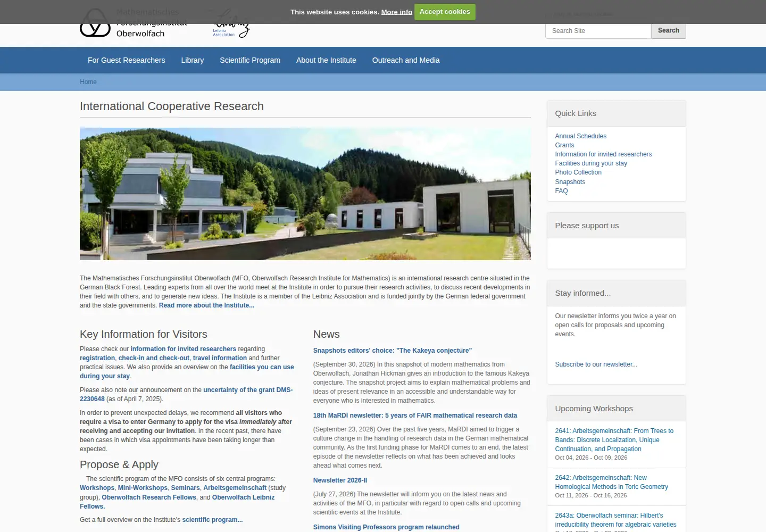This screenshot has width=766, height=532.
Task: Go to Grants in Quick Links
Action: click(564, 145)
